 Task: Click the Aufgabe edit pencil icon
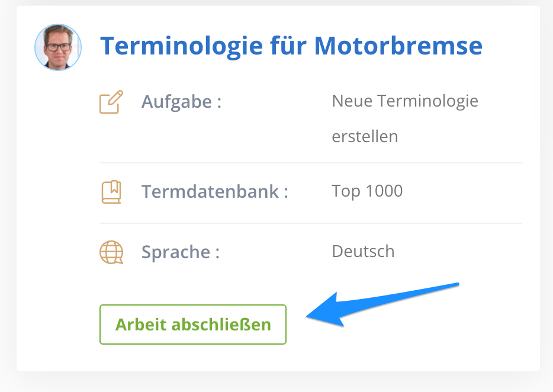click(x=111, y=102)
